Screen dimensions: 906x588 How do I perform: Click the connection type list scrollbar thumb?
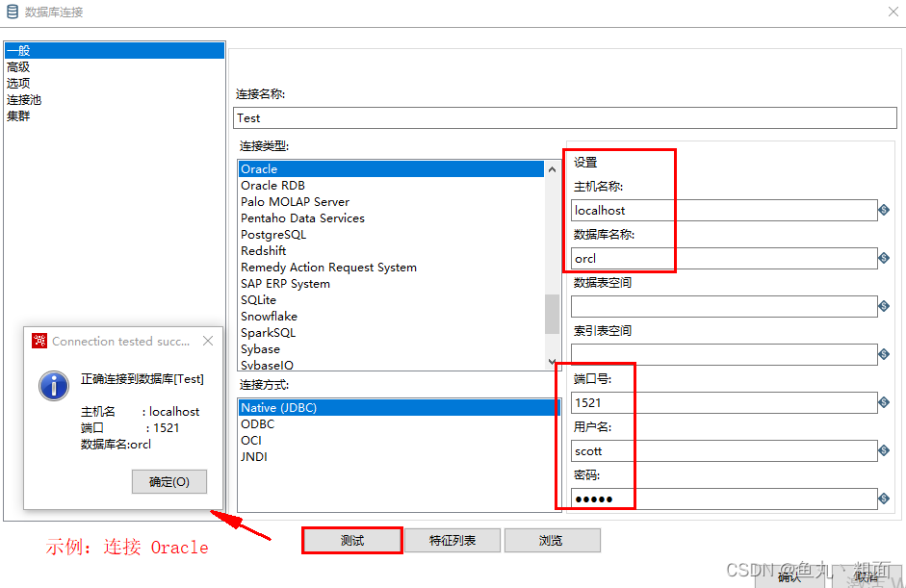pyautogui.click(x=552, y=315)
